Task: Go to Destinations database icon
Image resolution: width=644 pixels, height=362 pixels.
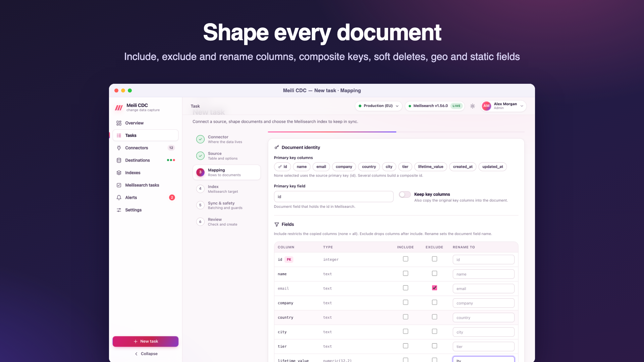Action: [119, 160]
